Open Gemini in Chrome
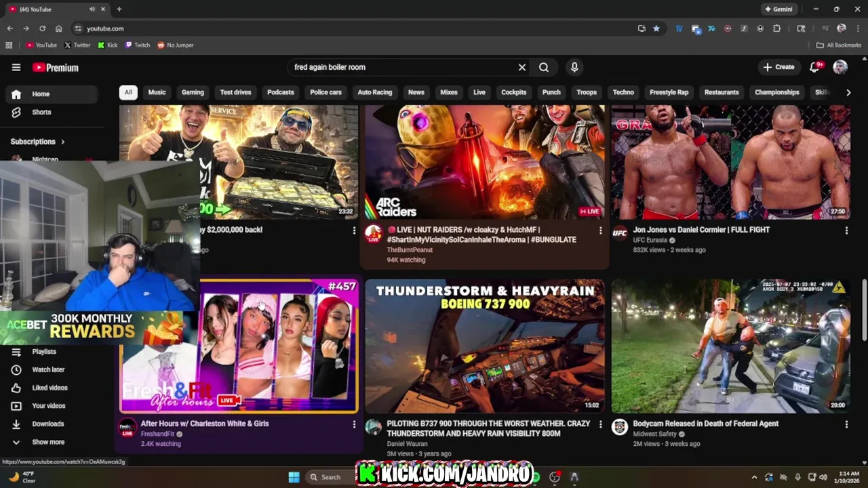 coord(778,9)
